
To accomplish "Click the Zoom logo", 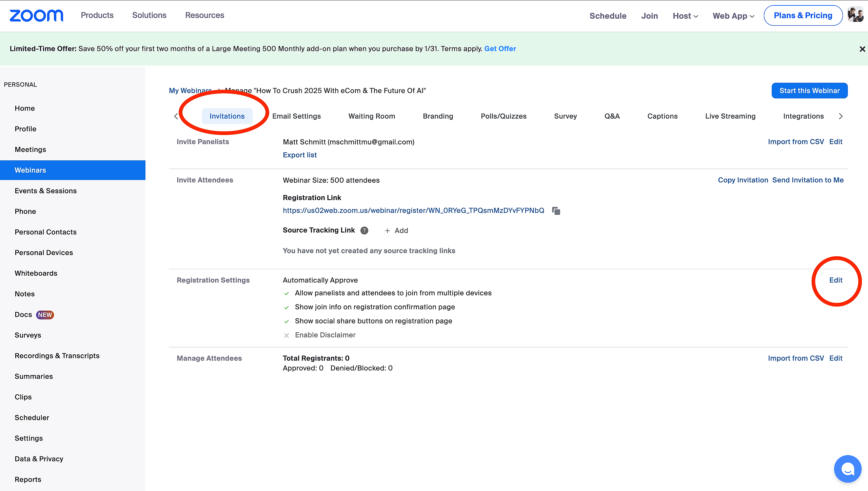I will (36, 16).
